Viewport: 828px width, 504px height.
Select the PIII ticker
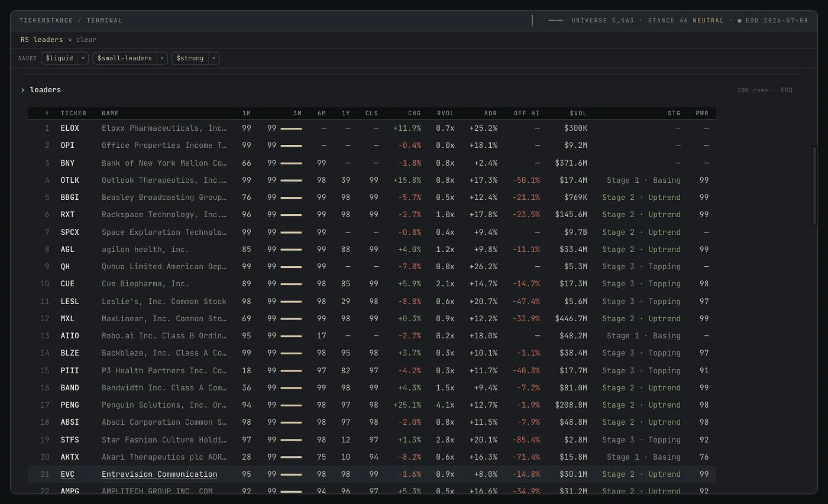tap(70, 370)
